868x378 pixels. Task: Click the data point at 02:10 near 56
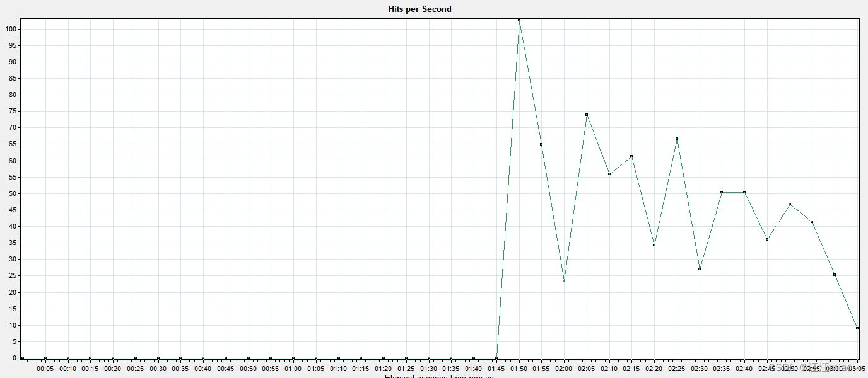pyautogui.click(x=609, y=174)
